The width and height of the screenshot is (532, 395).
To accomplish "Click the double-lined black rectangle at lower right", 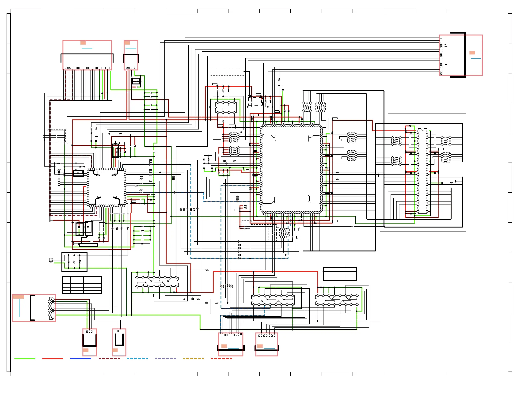I will pyautogui.click(x=339, y=274).
